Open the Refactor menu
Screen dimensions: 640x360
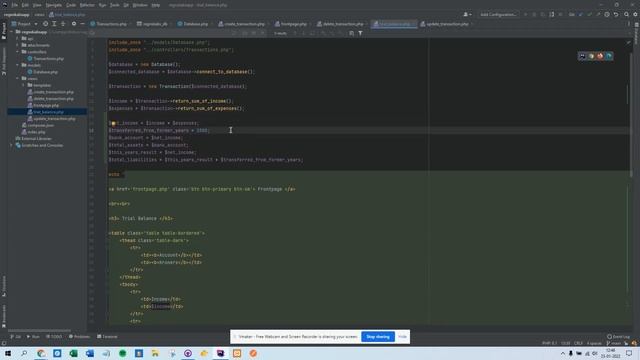[87, 5]
